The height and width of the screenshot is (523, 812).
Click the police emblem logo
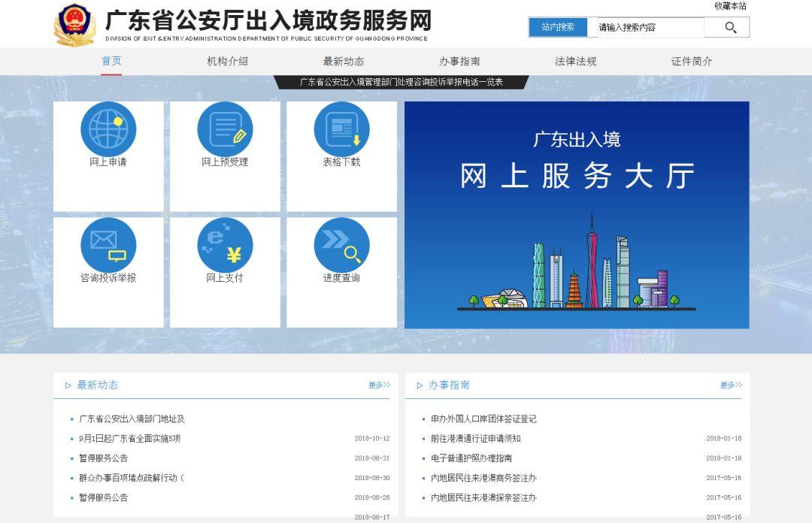pyautogui.click(x=75, y=25)
